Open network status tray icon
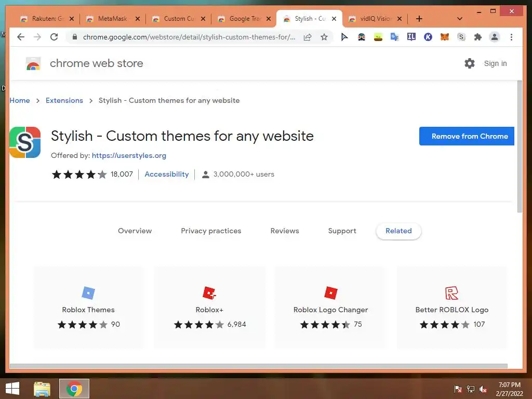The height and width of the screenshot is (399, 532). tap(471, 389)
